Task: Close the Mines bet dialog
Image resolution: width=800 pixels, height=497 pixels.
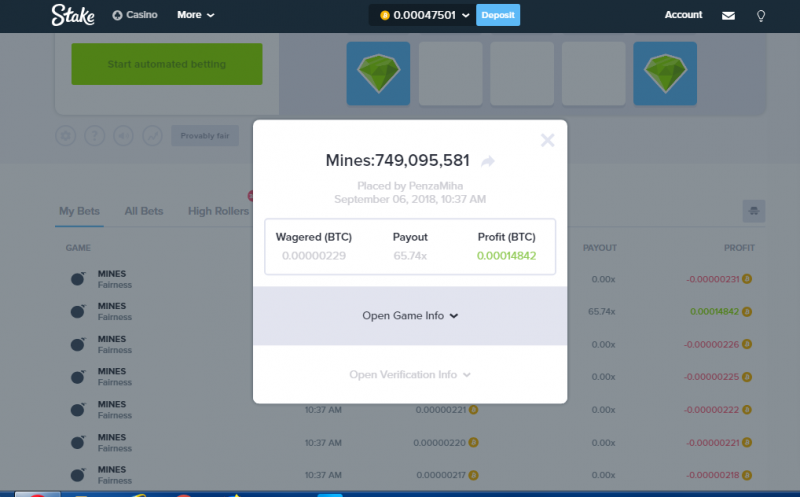Action: coord(547,140)
